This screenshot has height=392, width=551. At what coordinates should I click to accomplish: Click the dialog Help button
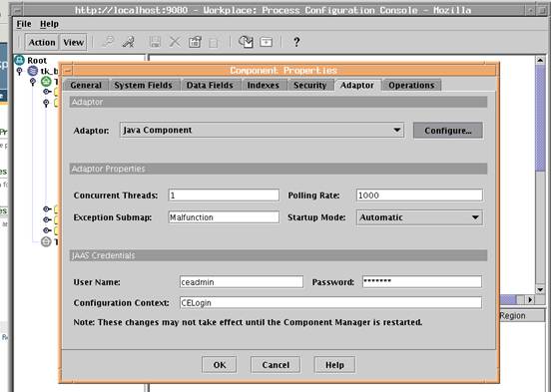pyautogui.click(x=334, y=365)
